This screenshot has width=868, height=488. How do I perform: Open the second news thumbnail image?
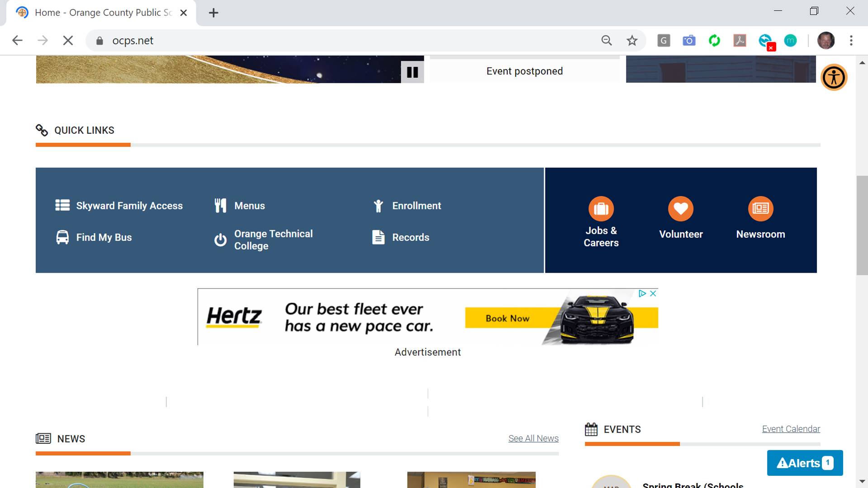297,480
